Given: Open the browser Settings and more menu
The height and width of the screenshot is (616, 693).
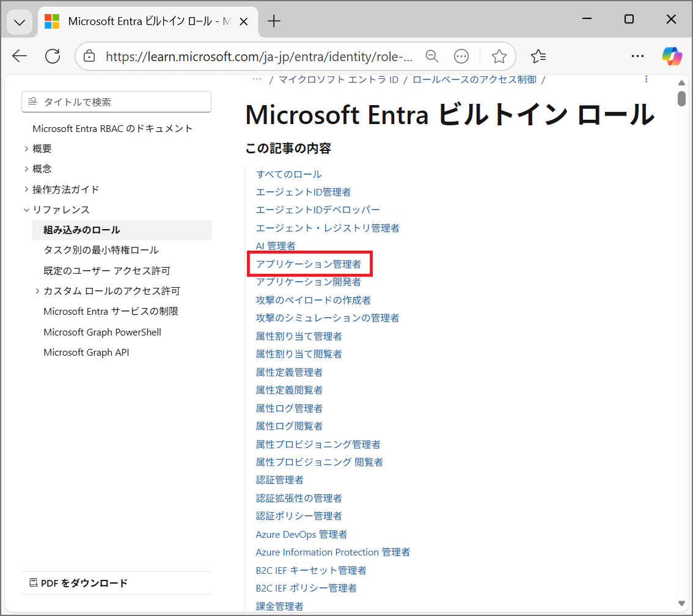Looking at the screenshot, I should (x=637, y=56).
